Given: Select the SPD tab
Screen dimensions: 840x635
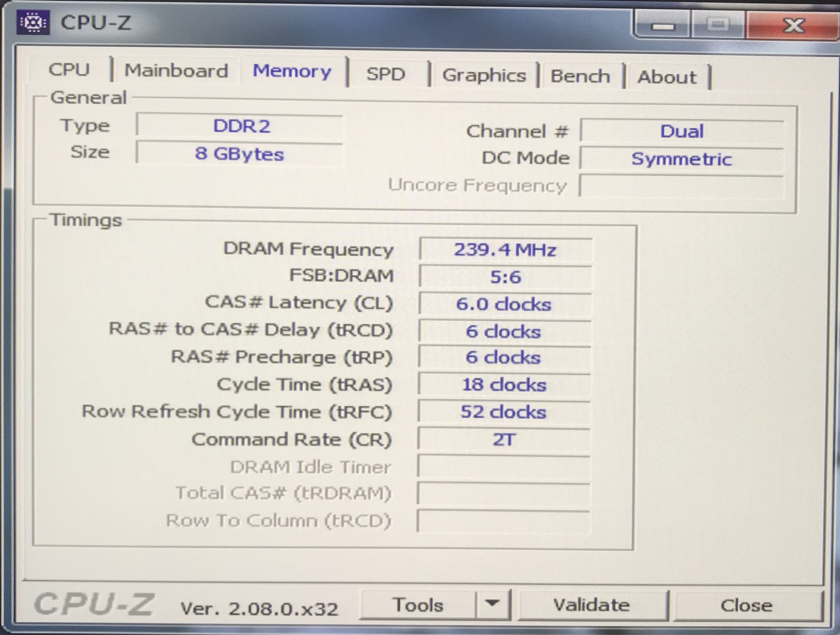Looking at the screenshot, I should point(386,74).
